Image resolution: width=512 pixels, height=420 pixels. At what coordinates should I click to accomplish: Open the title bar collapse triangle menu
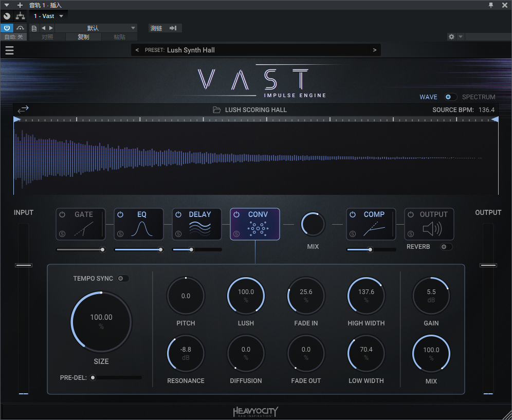click(x=7, y=5)
